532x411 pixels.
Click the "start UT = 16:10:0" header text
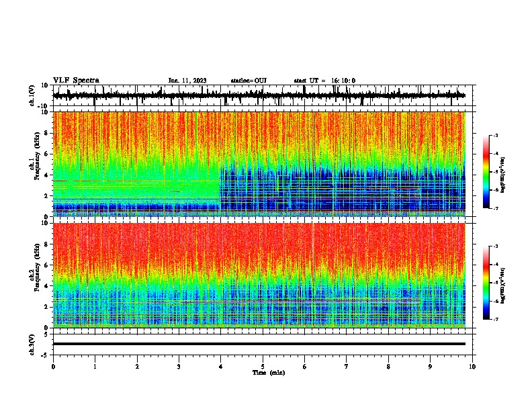(324, 81)
